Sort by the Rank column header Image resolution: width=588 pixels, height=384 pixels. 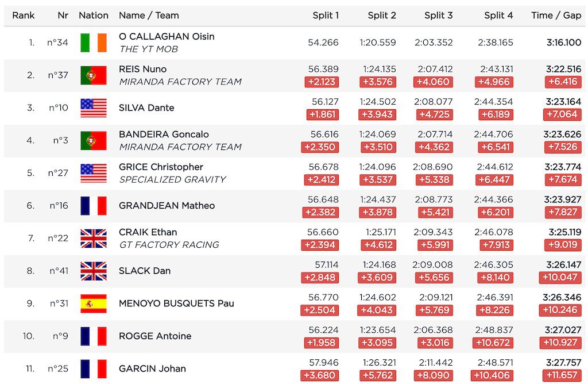pyautogui.click(x=23, y=16)
